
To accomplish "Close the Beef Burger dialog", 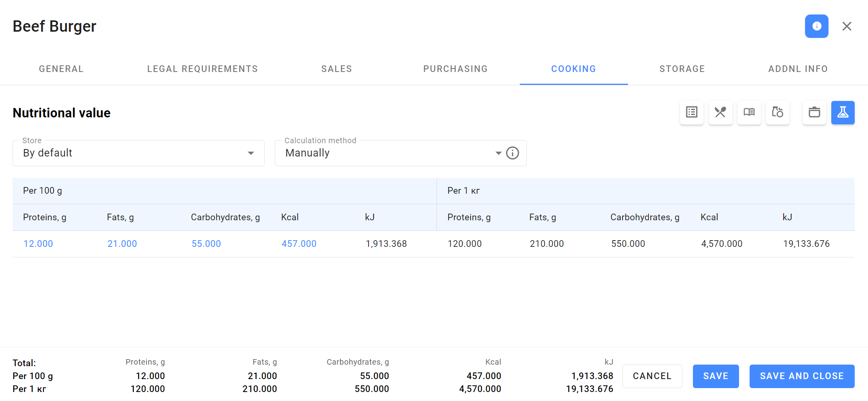I will pyautogui.click(x=847, y=26).
